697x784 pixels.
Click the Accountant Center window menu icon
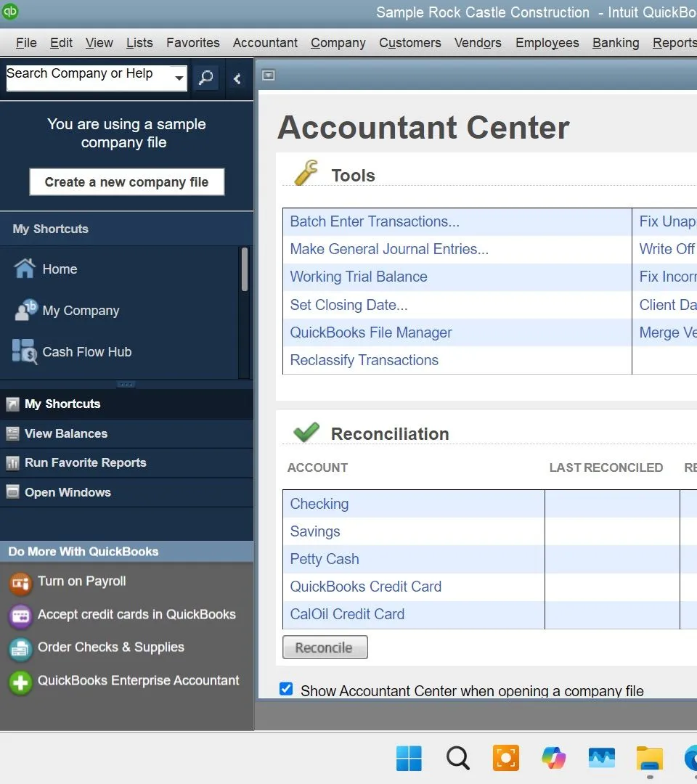(x=269, y=75)
